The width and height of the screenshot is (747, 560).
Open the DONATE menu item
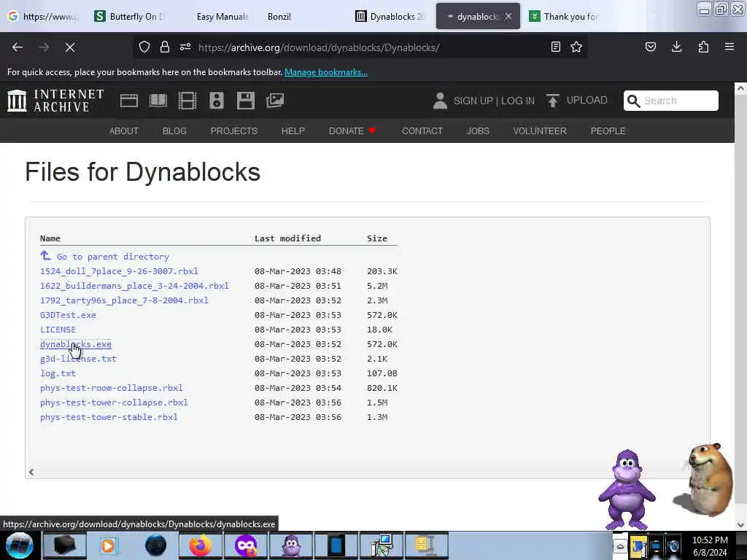click(352, 131)
